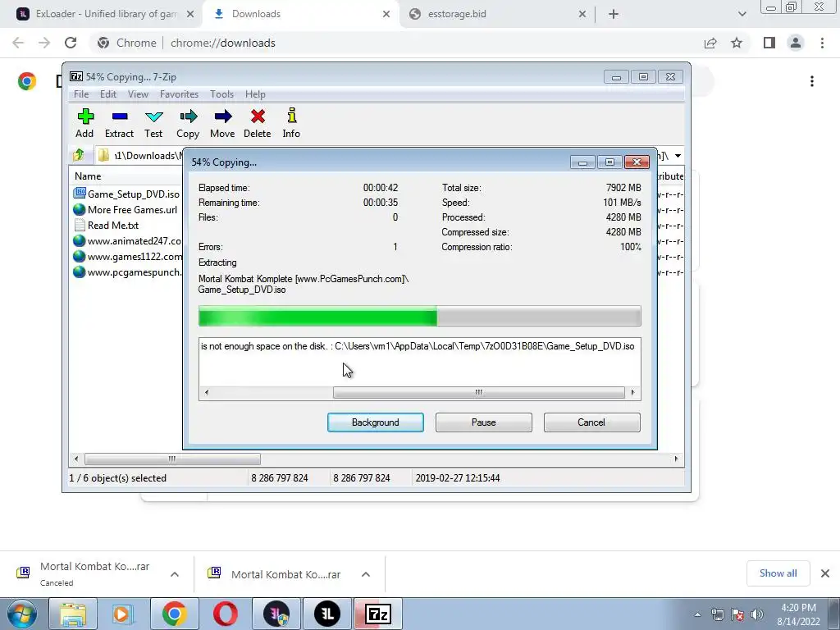
Task: Toggle the Chrome side panel icon
Action: coord(769,43)
